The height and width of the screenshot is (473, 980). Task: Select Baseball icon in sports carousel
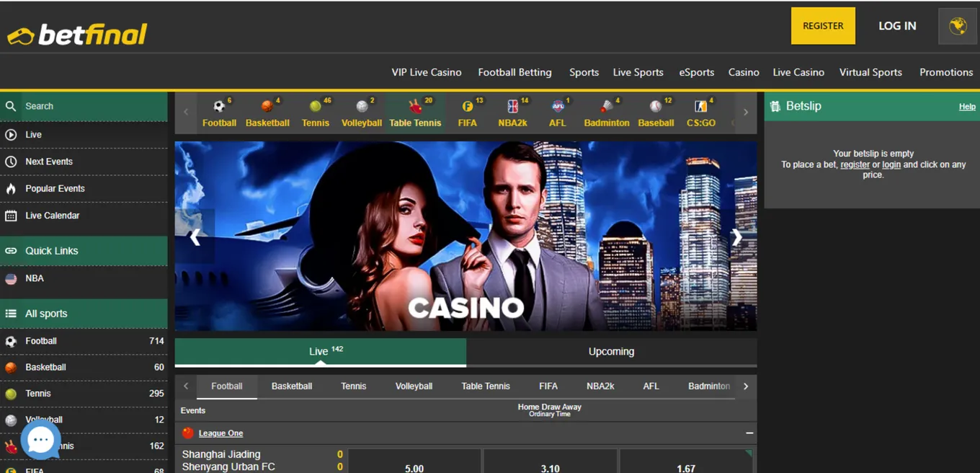pos(656,107)
